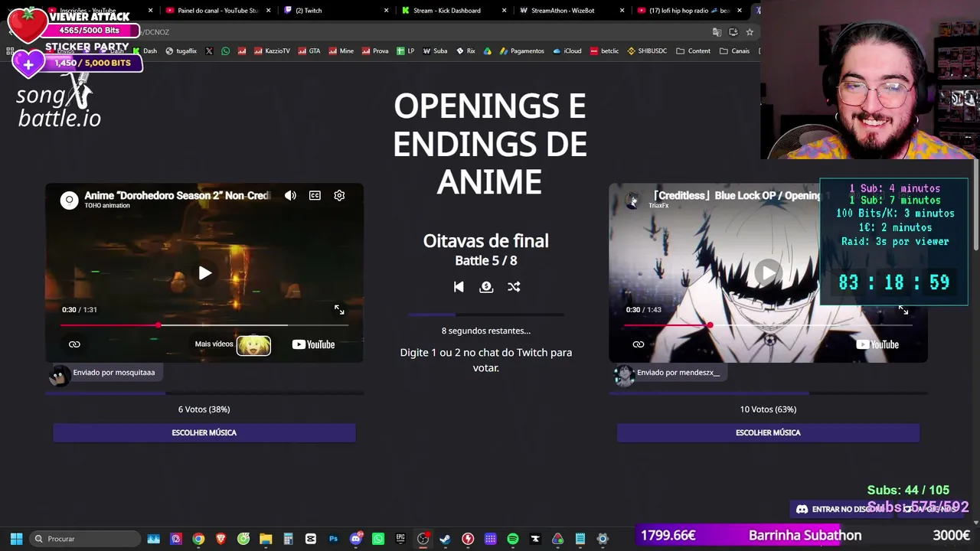Image resolution: width=980 pixels, height=551 pixels.
Task: Seek the Dorohedoro video progress bar
Action: pyautogui.click(x=204, y=325)
